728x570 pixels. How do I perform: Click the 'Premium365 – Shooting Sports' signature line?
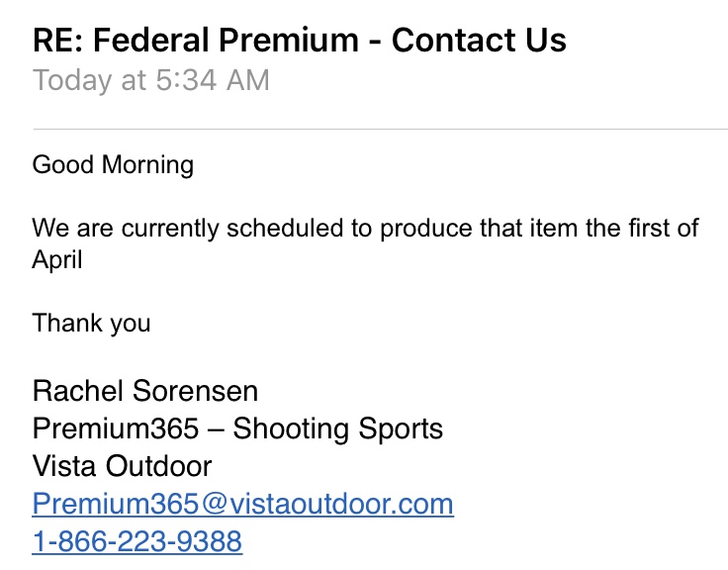click(237, 429)
